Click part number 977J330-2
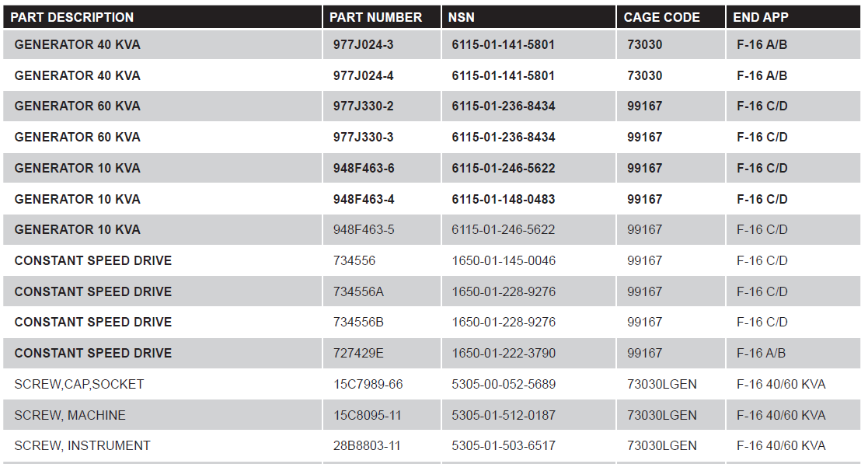Image resolution: width=868 pixels, height=464 pixels. point(363,106)
